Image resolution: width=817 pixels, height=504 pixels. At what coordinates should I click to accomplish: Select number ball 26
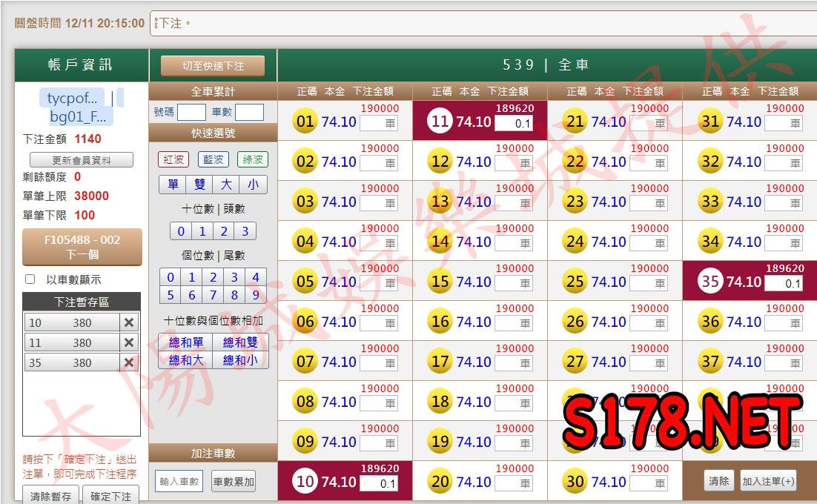(575, 322)
